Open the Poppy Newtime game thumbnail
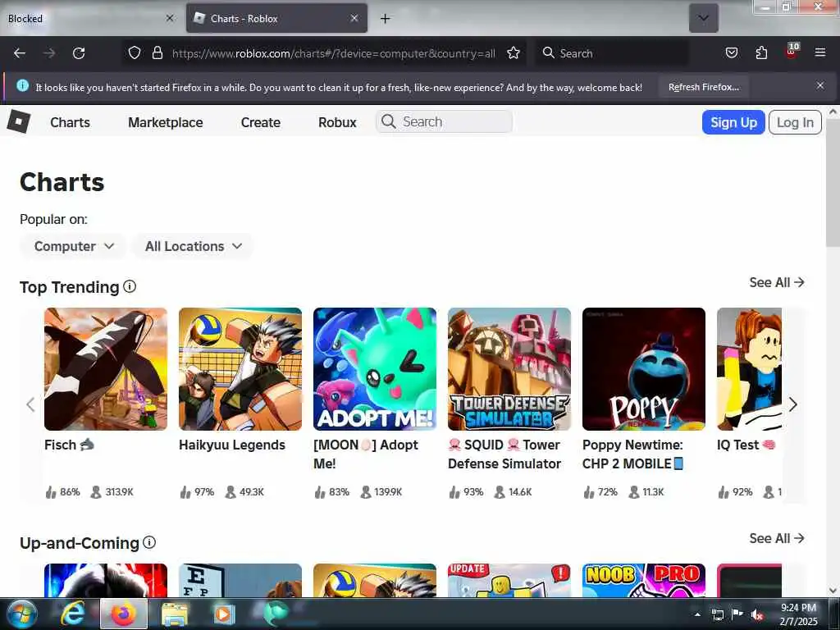The image size is (840, 630). click(644, 368)
